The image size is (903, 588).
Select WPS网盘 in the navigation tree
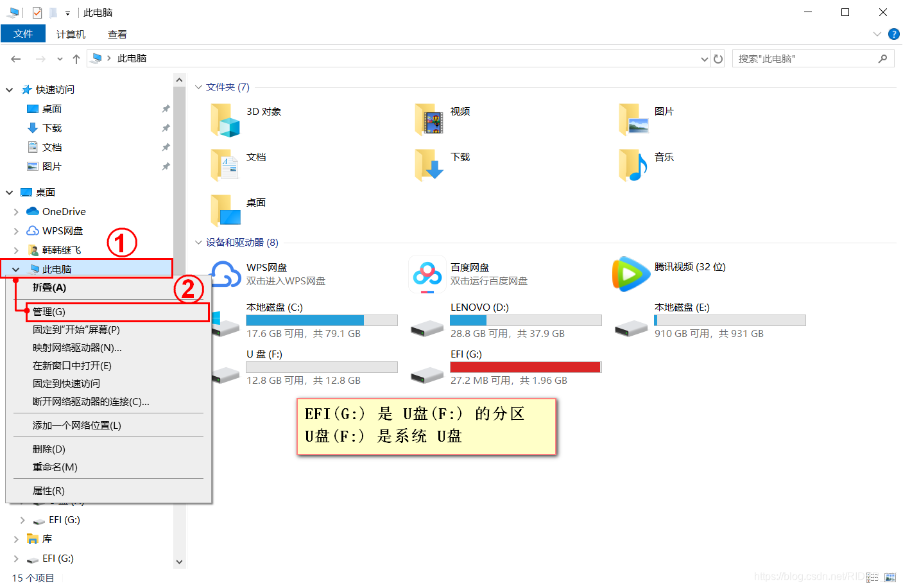click(55, 231)
